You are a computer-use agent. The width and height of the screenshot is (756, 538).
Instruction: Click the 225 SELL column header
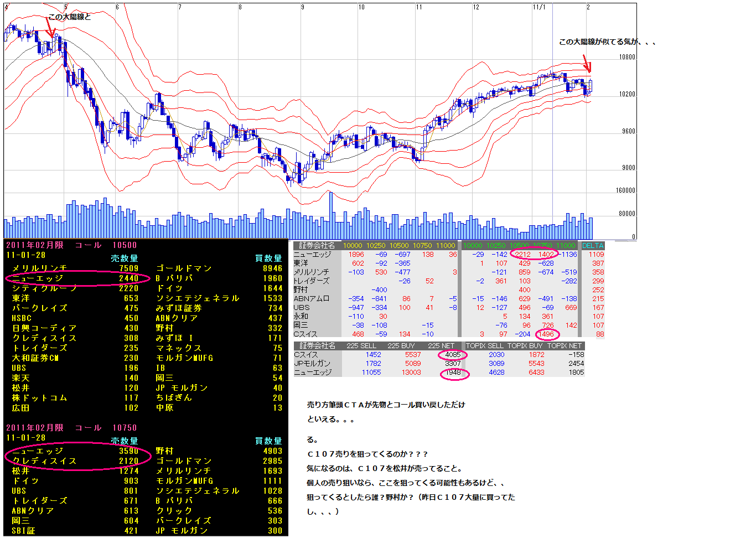point(361,346)
